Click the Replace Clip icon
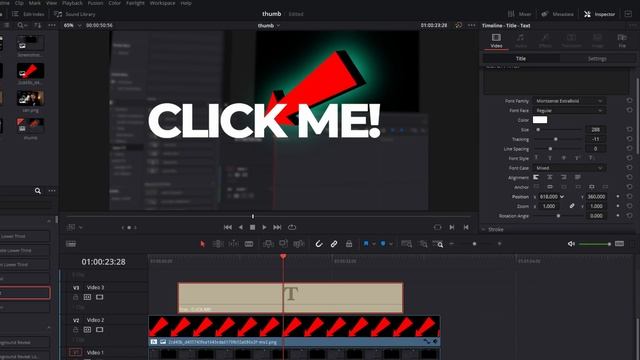Screen dimensions: 640x360 pyautogui.click(x=299, y=244)
